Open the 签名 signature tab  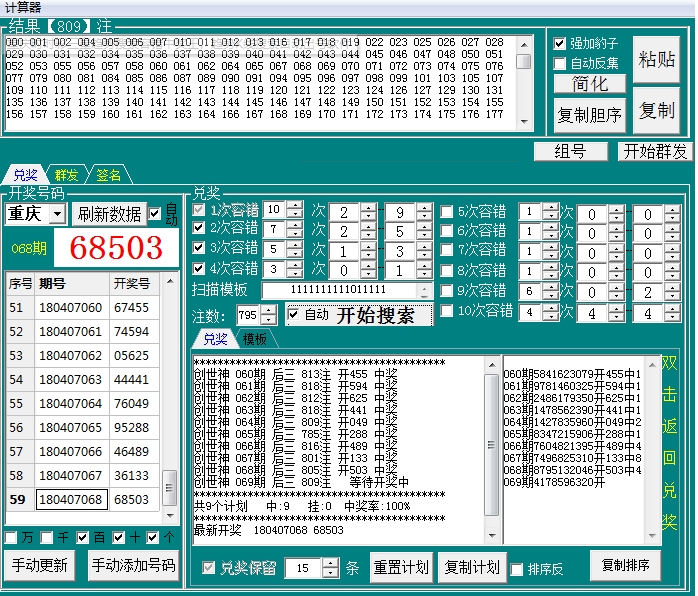pos(108,175)
